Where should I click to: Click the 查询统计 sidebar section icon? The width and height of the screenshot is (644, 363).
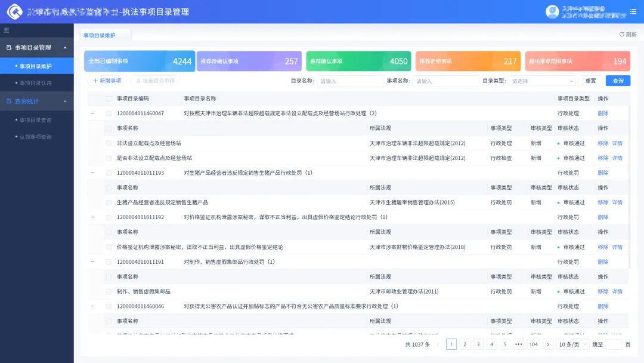(x=9, y=101)
